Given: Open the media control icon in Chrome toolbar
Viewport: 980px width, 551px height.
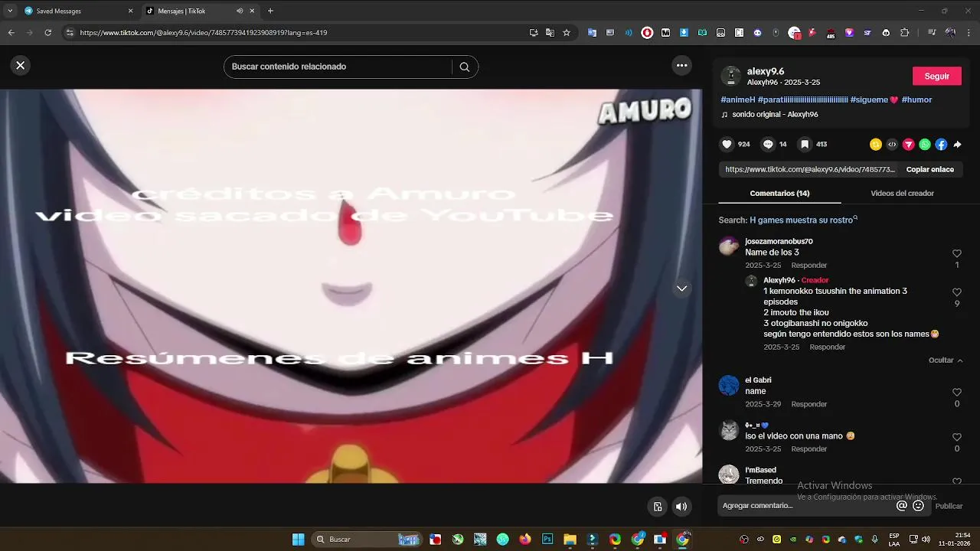Looking at the screenshot, I should point(932,33).
